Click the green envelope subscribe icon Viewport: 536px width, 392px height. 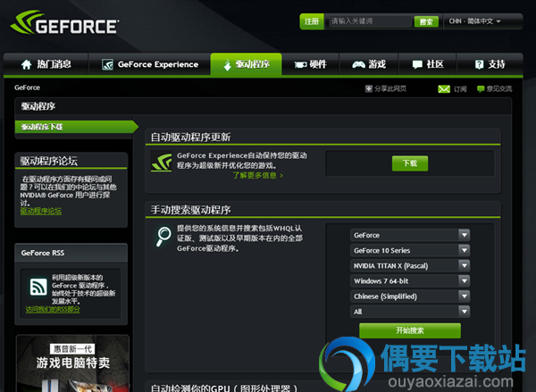click(x=444, y=89)
